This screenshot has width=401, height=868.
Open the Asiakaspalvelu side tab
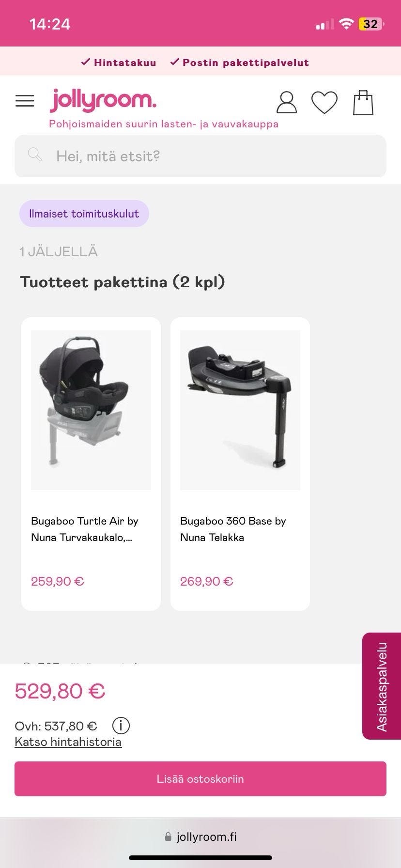[382, 686]
